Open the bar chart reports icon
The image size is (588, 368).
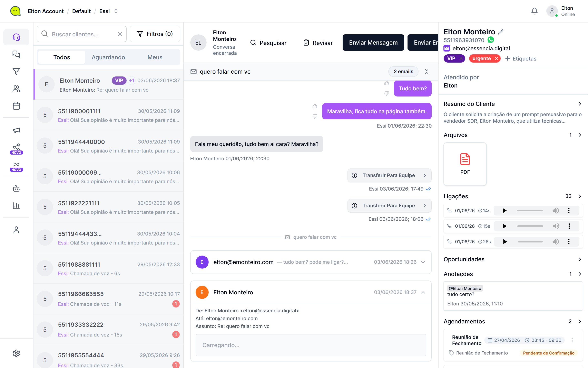16,206
